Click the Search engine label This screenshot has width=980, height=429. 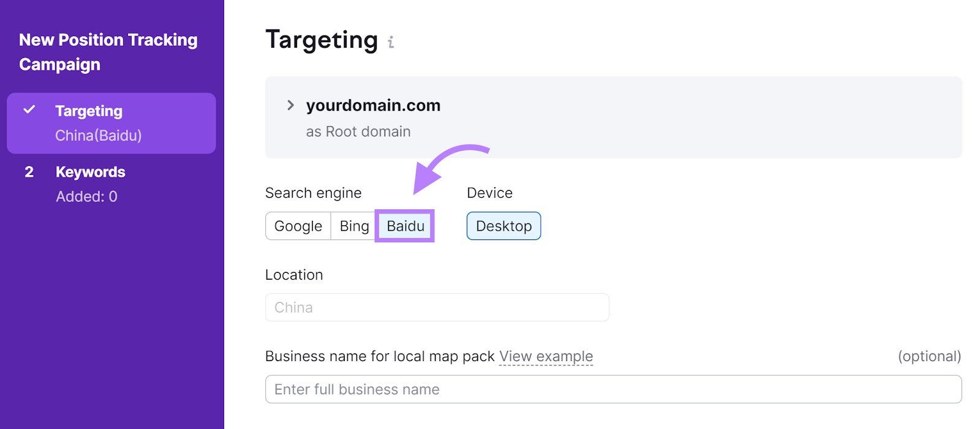(313, 193)
